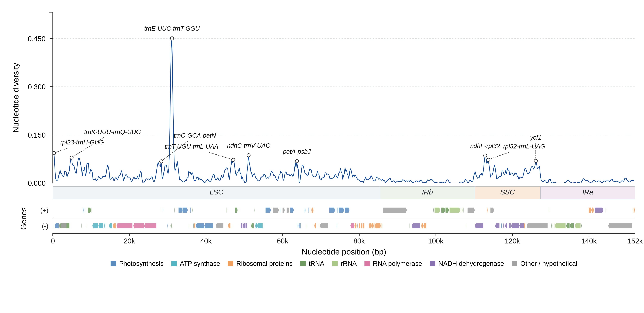
Task: Click the rpl23-trnH-GUG annotation label
Action: pyautogui.click(x=82, y=142)
